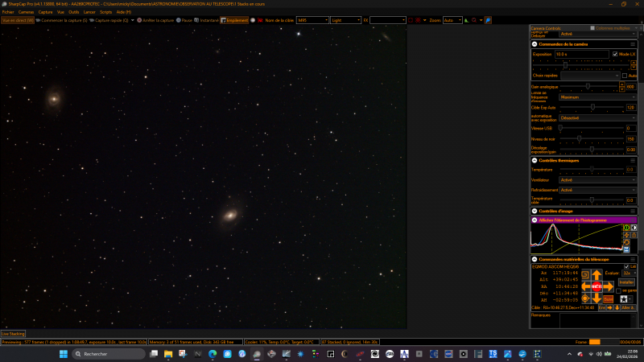Click the floppy-disk save icon beside the histogram
Screen dimensions: 644x362
[x=626, y=249]
